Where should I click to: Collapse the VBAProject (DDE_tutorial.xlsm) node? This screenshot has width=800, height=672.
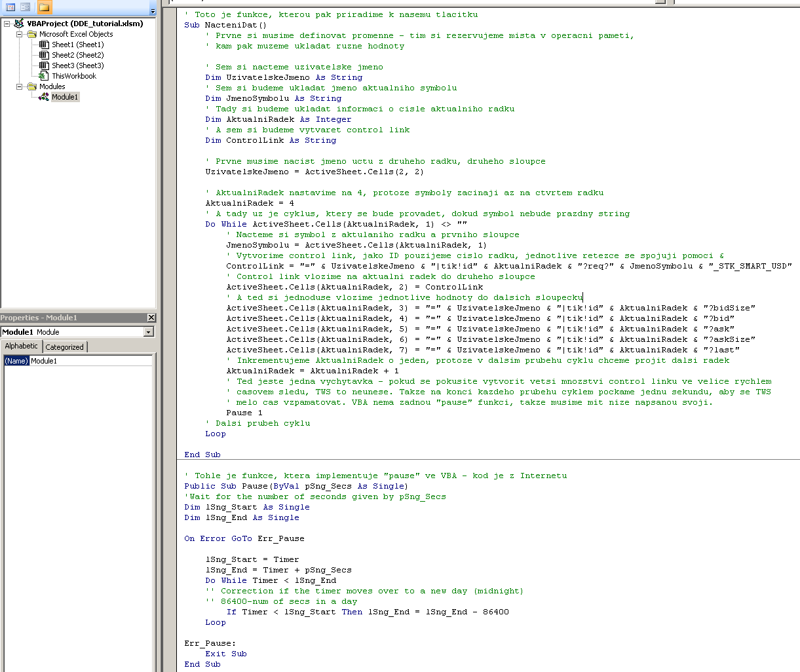(7, 24)
